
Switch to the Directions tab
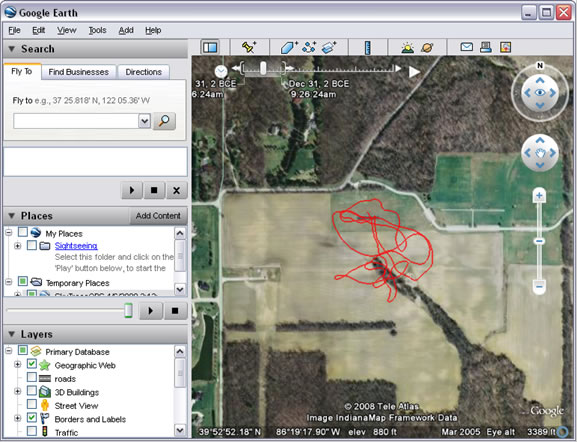click(x=144, y=72)
